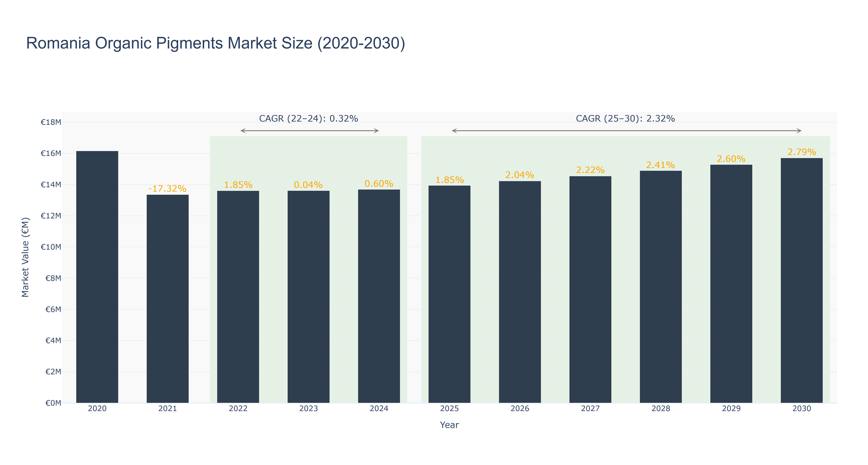868x465 pixels.
Task: Select the 2028 bar in the chart
Action: tap(661, 287)
